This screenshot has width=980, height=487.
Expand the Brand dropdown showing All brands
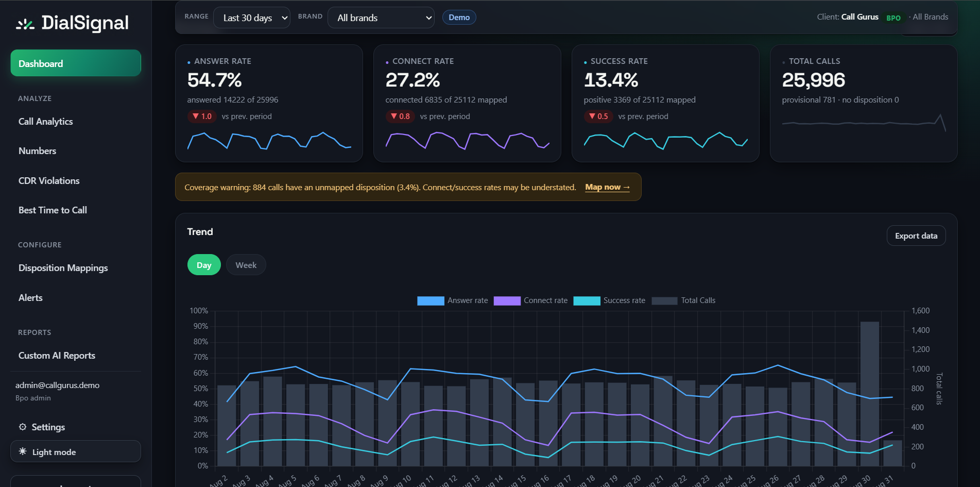[x=381, y=18]
